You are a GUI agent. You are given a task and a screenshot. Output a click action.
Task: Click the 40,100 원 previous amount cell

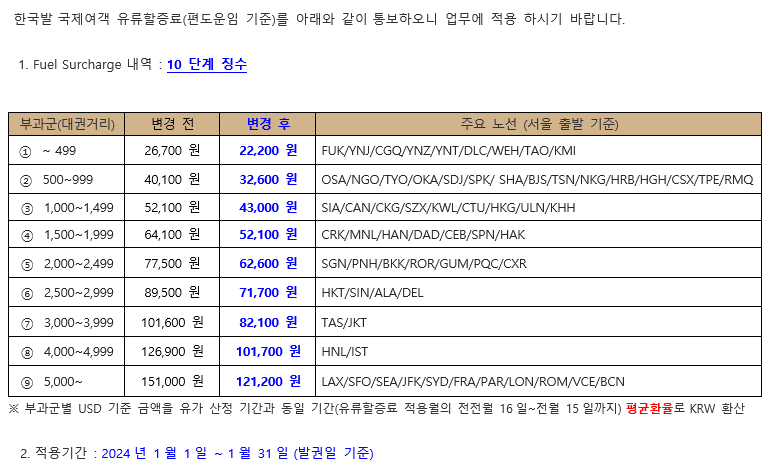(172, 179)
